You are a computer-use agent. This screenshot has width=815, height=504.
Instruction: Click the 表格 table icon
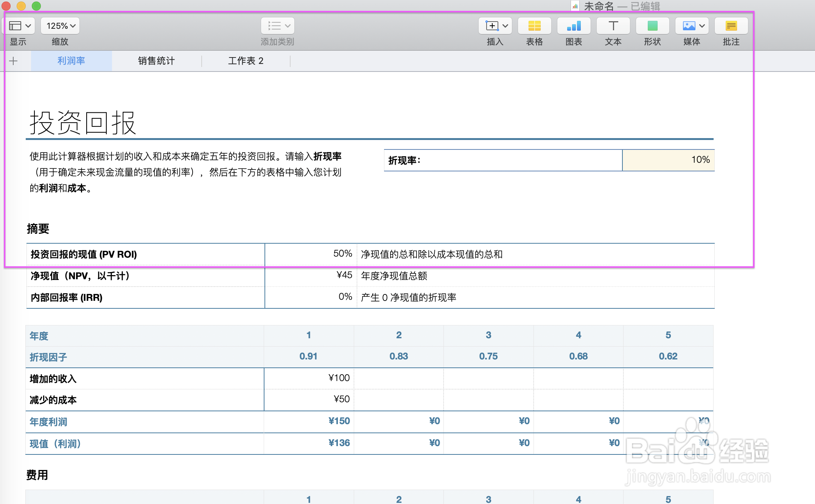click(x=534, y=26)
